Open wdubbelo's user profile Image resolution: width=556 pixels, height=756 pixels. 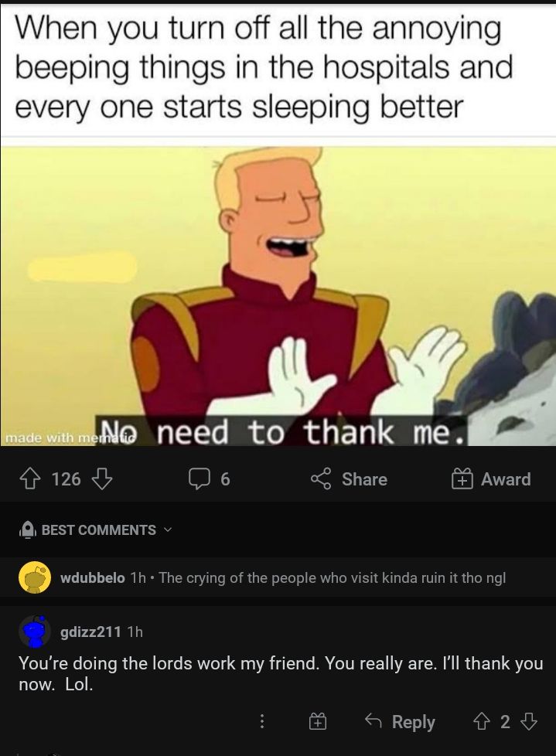click(93, 577)
